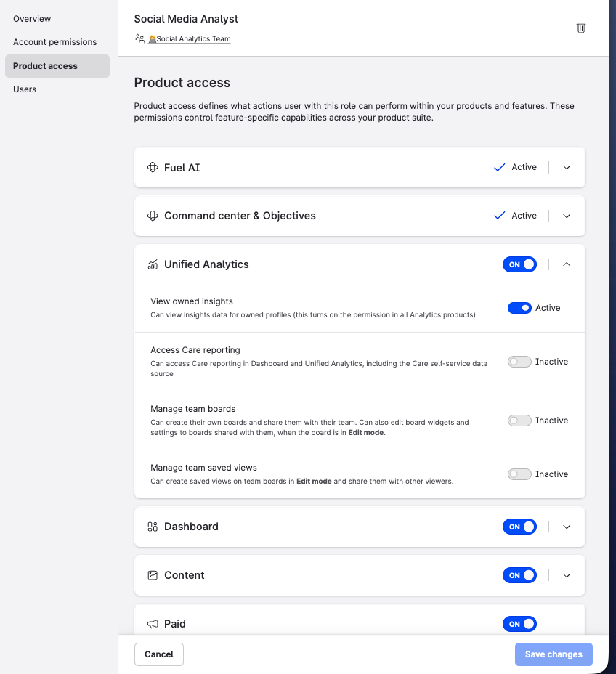Click the Access Care reporting permission label
This screenshot has height=674, width=616.
[x=195, y=350]
